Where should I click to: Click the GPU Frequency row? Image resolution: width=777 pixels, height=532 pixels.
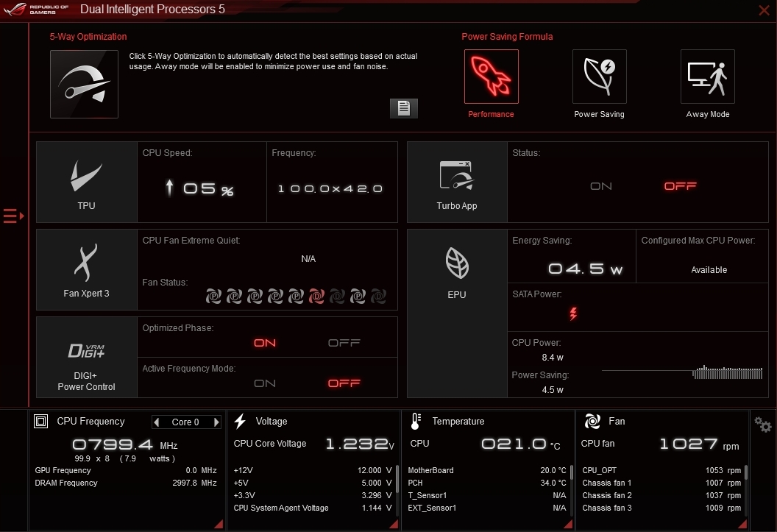126,471
